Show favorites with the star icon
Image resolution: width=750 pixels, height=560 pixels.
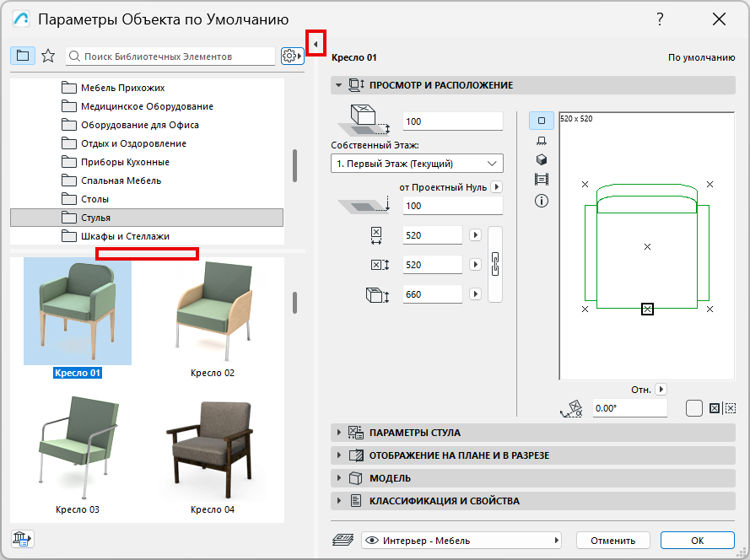pyautogui.click(x=48, y=56)
